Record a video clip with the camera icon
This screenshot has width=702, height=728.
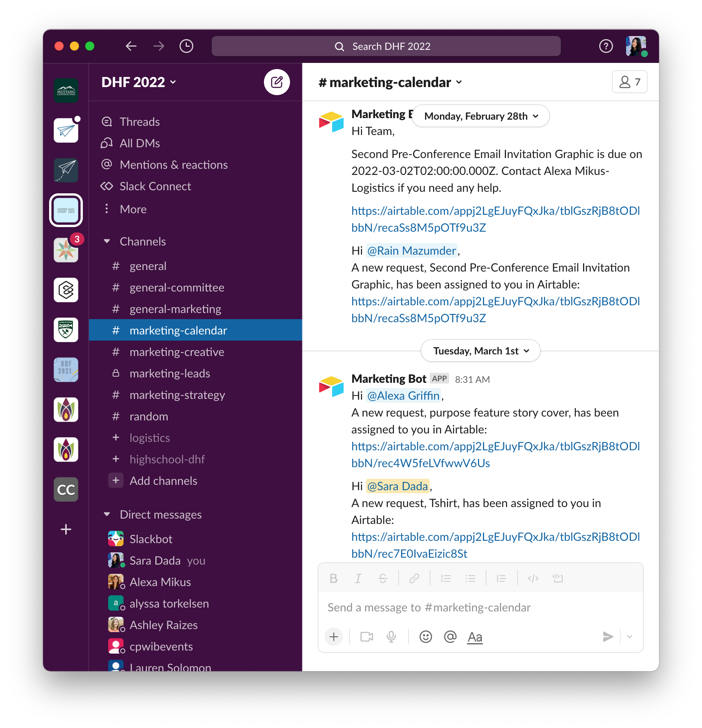click(x=367, y=637)
